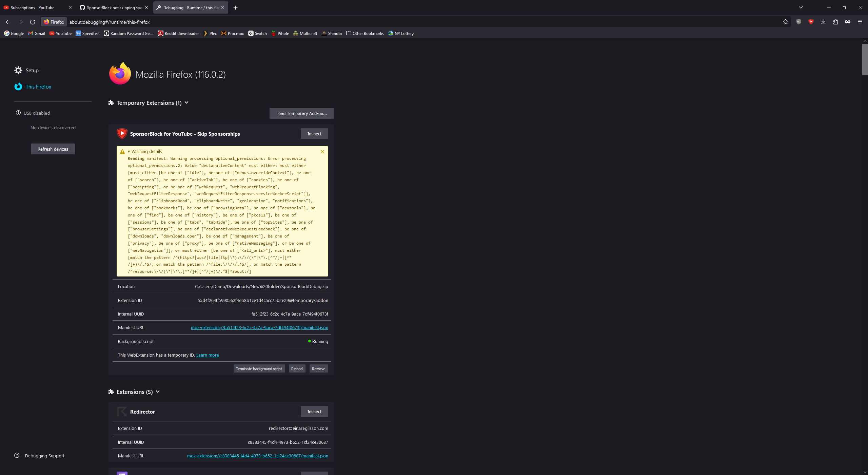Follow the Learn more link about temporary IDs
The height and width of the screenshot is (475, 868).
(x=207, y=355)
